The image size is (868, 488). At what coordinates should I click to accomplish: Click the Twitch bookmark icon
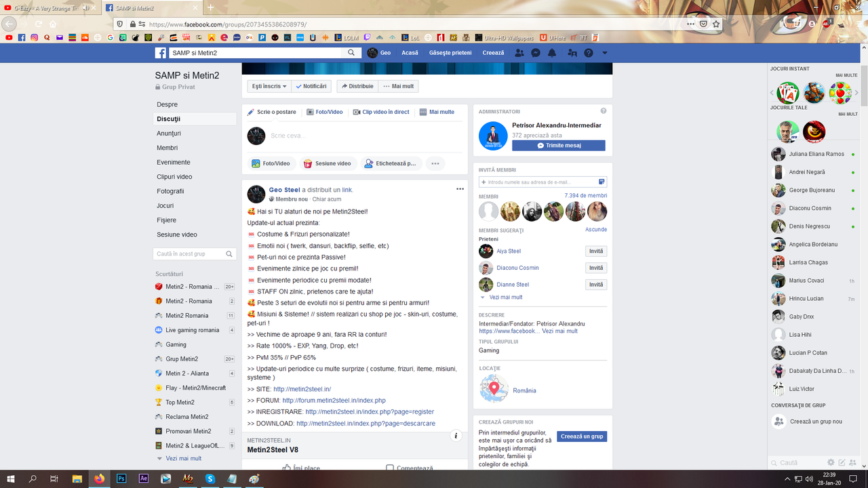point(367,37)
